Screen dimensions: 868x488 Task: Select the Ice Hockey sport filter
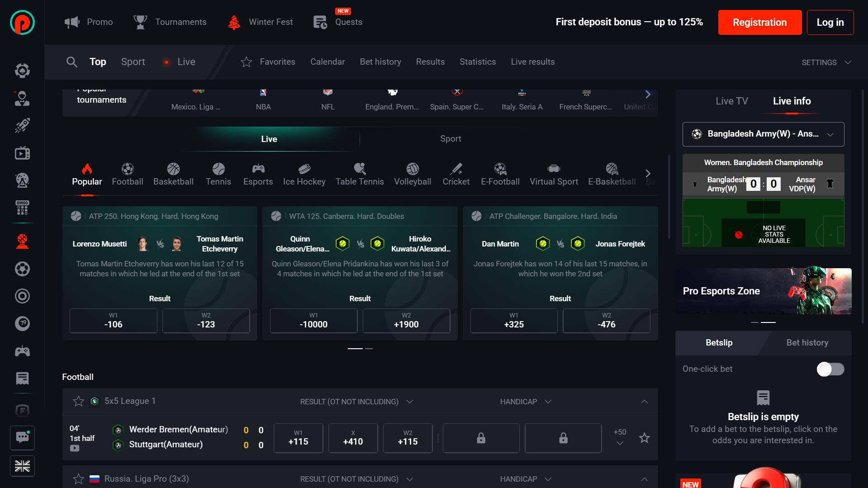(304, 175)
